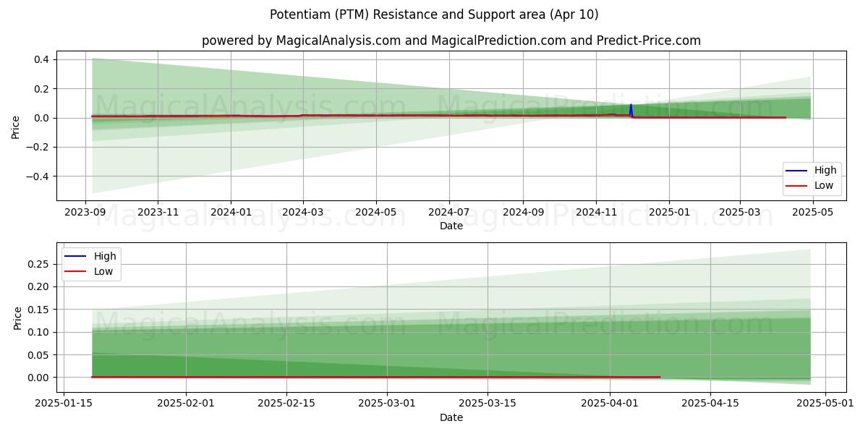Click 'Low' in the lower chart legend
The width and height of the screenshot is (868, 434).
tap(103, 271)
